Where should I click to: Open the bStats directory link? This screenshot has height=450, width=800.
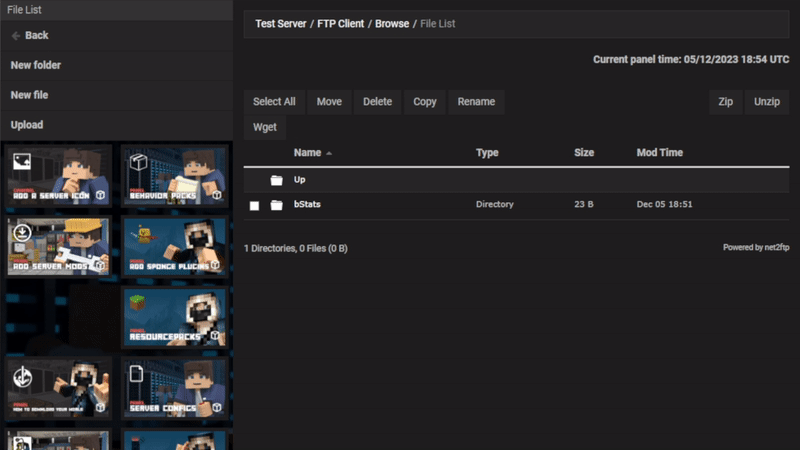307,204
